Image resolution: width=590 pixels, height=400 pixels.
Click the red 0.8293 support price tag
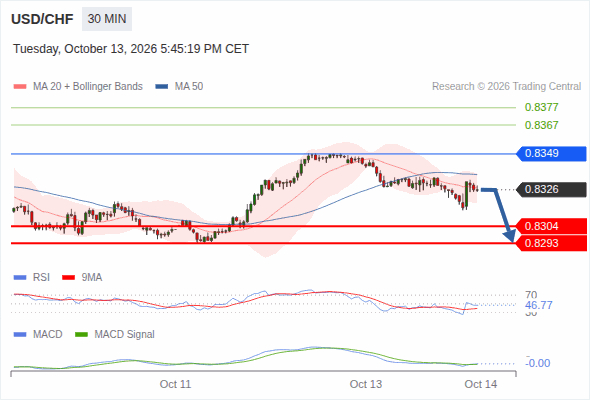[x=551, y=243]
